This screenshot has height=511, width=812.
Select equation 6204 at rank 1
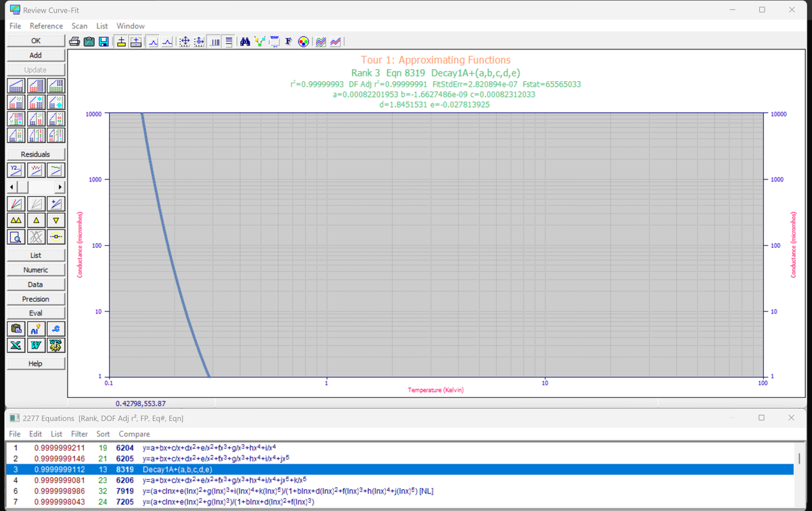point(399,447)
